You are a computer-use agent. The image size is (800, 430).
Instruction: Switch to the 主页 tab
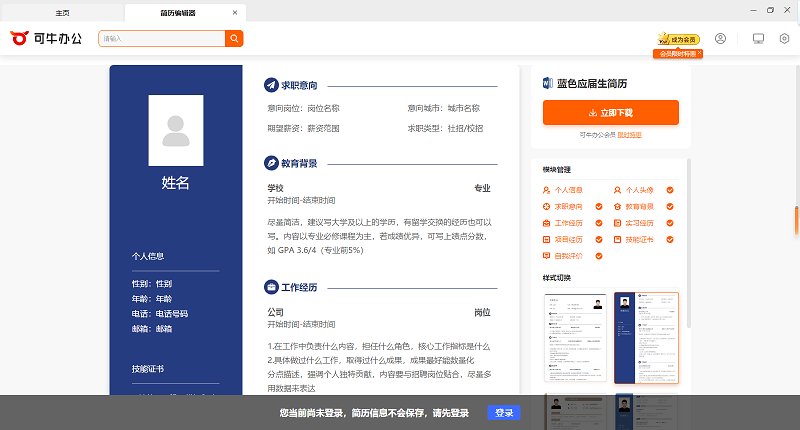point(62,13)
